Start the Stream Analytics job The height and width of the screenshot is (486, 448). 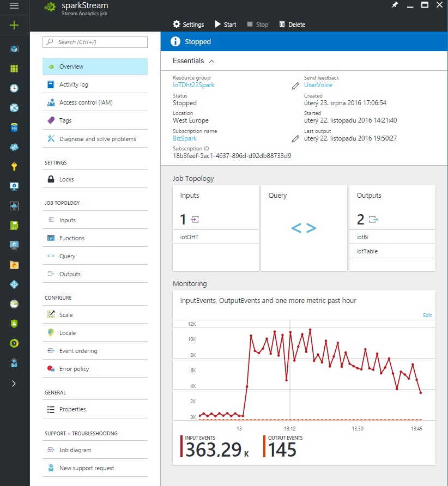225,24
